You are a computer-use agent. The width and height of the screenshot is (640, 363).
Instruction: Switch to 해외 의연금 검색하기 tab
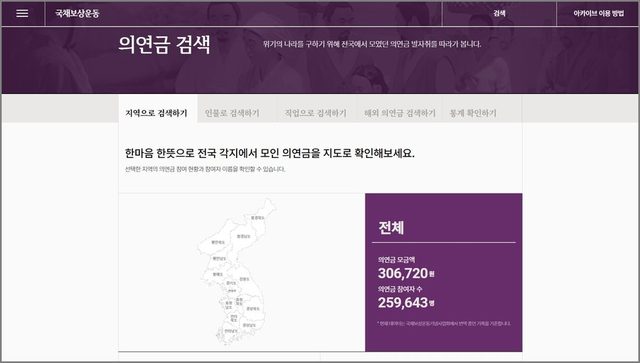tap(400, 113)
